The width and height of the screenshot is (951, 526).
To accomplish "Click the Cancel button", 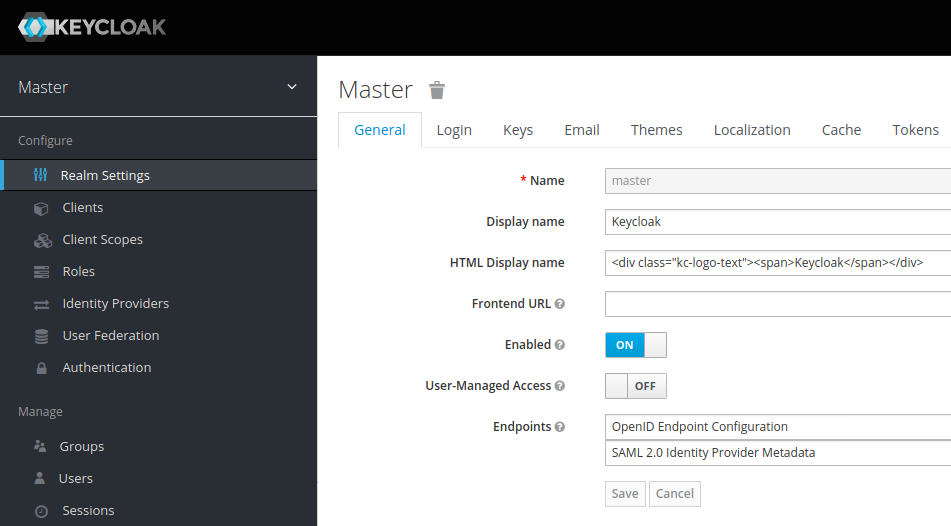I will click(x=674, y=494).
